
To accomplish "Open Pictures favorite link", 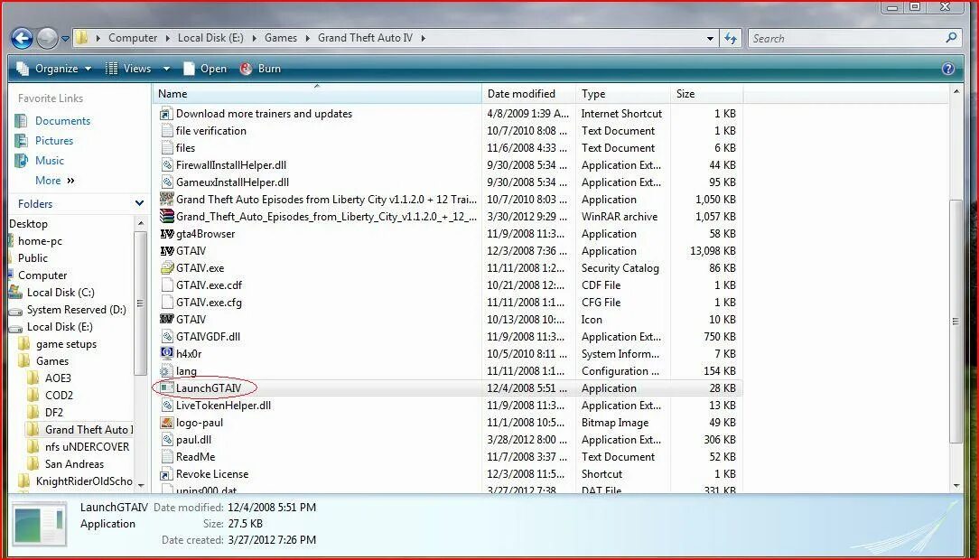I will pos(53,141).
